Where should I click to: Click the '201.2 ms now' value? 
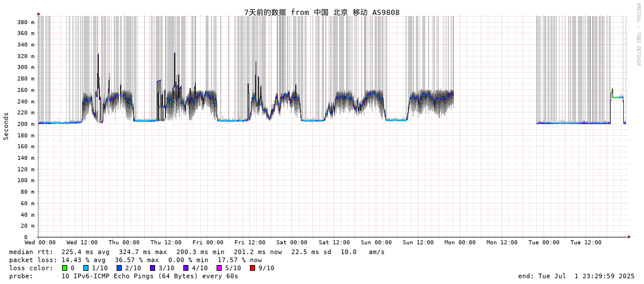point(259,252)
